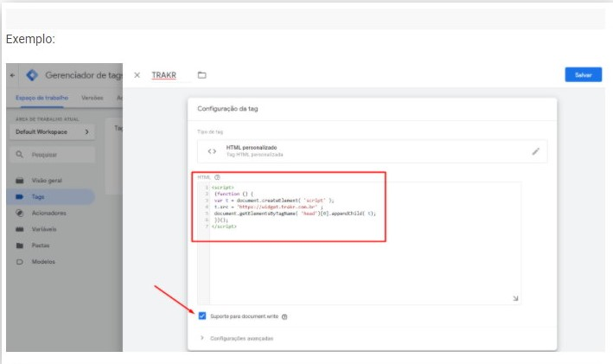The width and height of the screenshot is (613, 364).
Task: Switch to Espaço de trabalho tab
Action: pos(42,98)
